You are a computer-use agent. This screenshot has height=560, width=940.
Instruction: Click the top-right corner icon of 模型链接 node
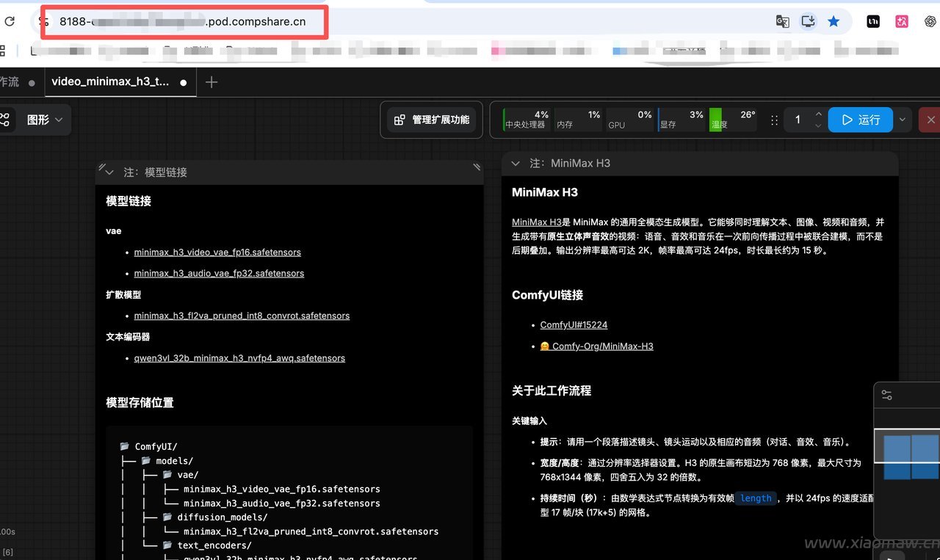(x=477, y=167)
